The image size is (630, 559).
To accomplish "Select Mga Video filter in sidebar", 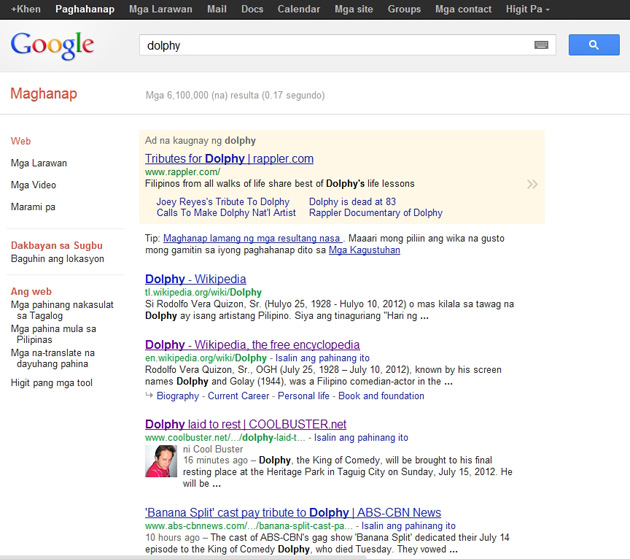I will click(33, 185).
